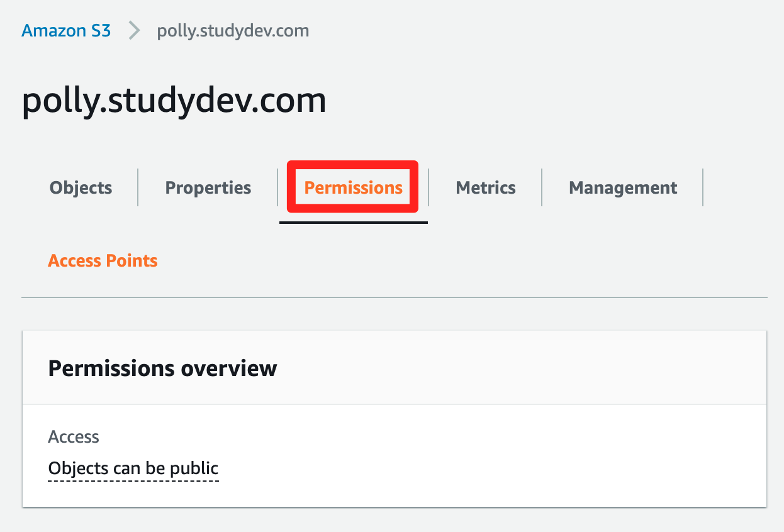
Task: Open the Amazon S3 breadcrumb link
Action: [x=66, y=30]
